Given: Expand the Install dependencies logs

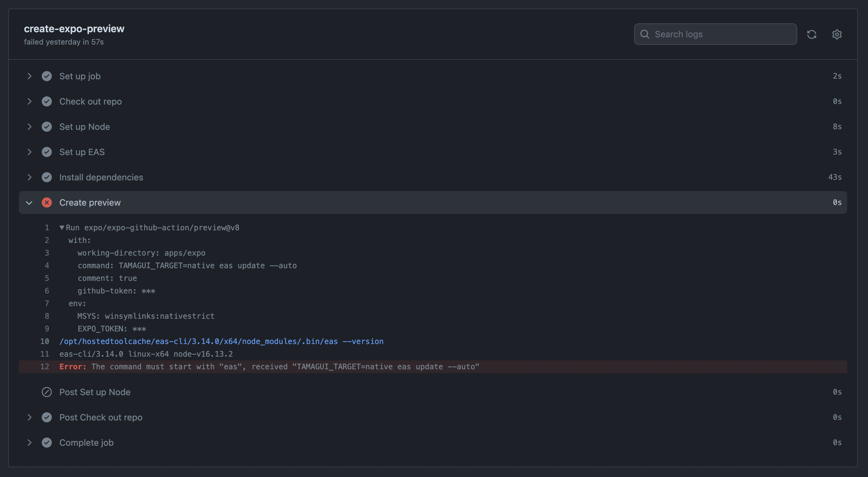Looking at the screenshot, I should pos(29,177).
